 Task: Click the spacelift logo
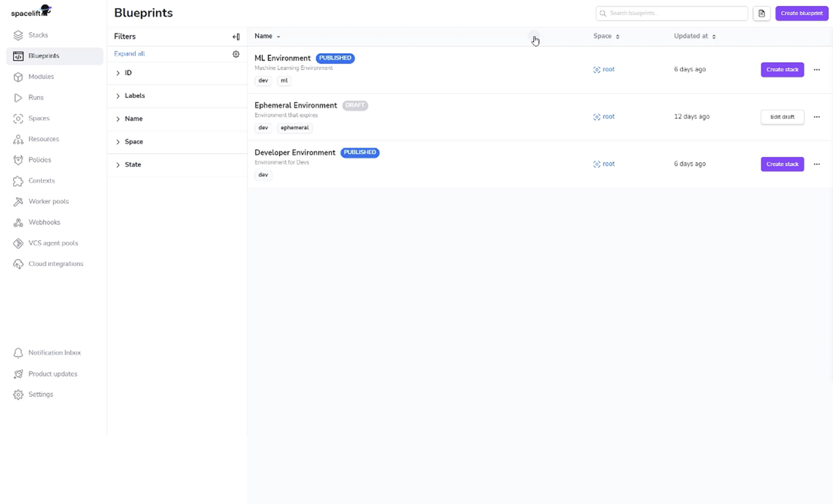point(31,11)
